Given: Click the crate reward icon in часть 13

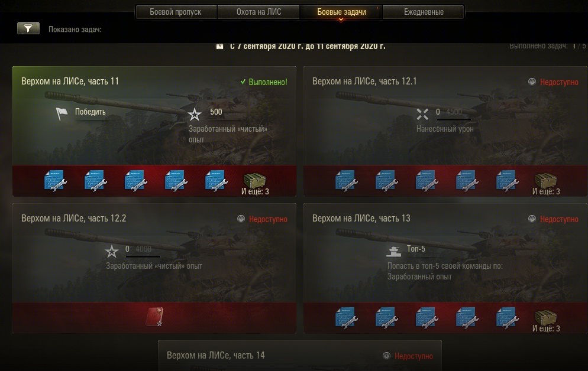Looking at the screenshot, I should 545,318.
